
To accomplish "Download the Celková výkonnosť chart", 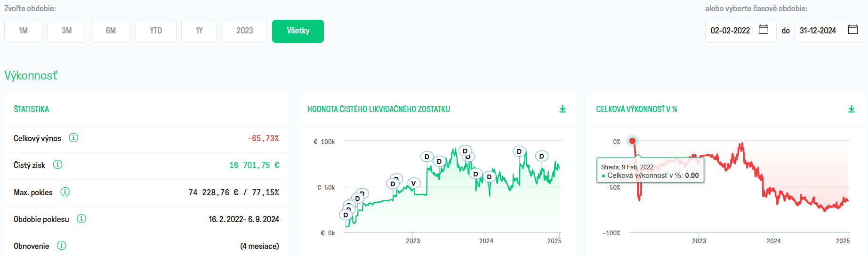I will click(851, 109).
